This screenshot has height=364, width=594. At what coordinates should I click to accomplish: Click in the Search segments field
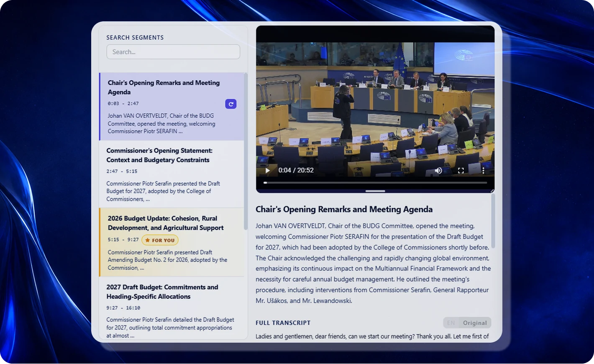tap(173, 52)
